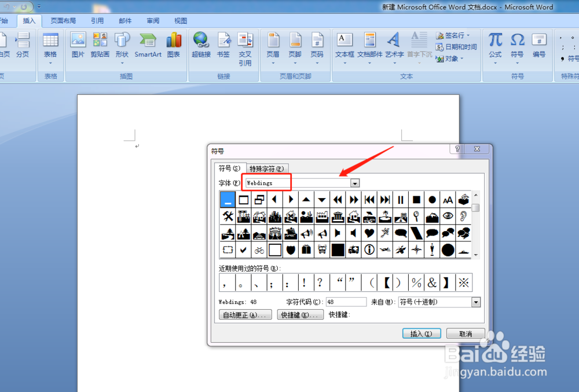Open the 公式 equation gallery

[x=495, y=48]
